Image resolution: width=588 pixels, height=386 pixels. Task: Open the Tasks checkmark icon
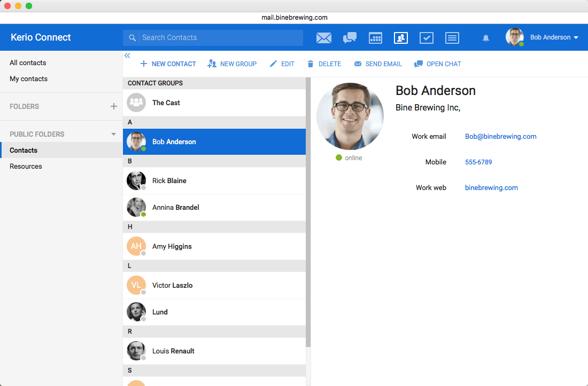(427, 38)
